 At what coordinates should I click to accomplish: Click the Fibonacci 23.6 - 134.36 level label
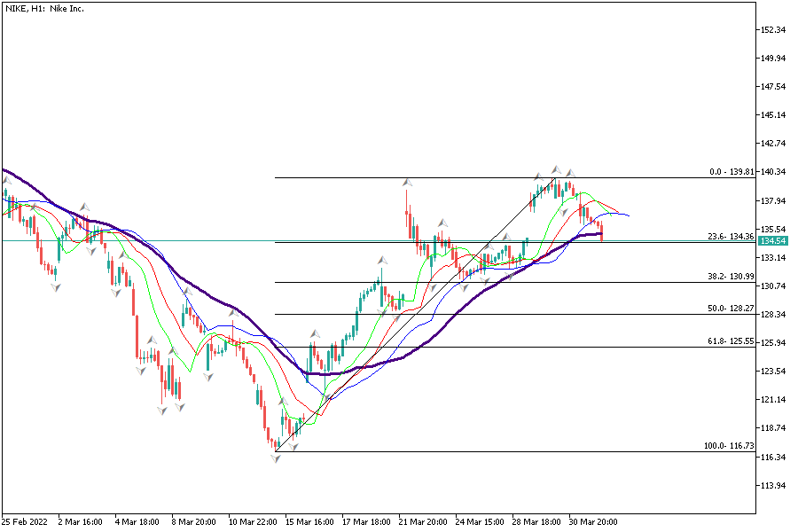coord(730,237)
